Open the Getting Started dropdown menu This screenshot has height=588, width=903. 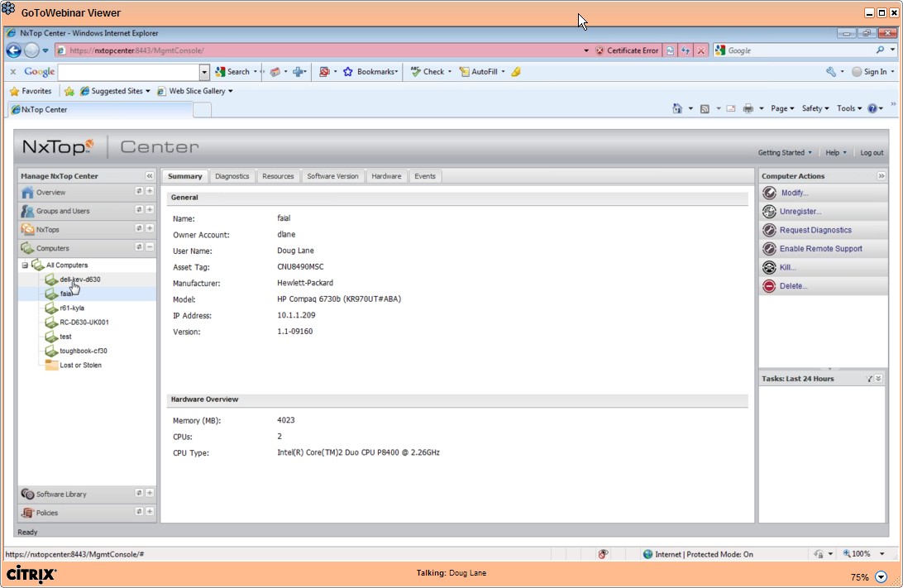pyautogui.click(x=785, y=153)
